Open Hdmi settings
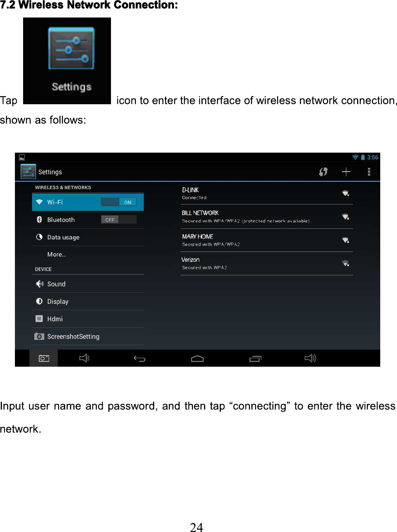The height and width of the screenshot is (532, 397). coord(88,319)
